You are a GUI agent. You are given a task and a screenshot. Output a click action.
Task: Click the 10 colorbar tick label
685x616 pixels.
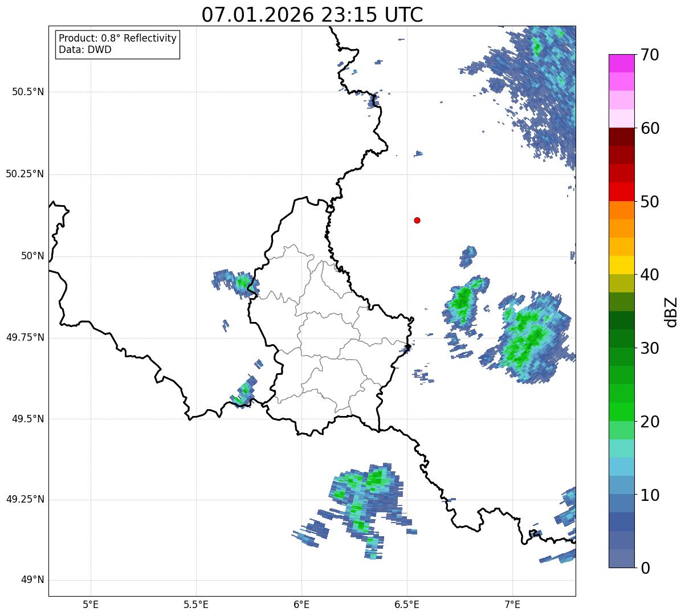tap(649, 495)
